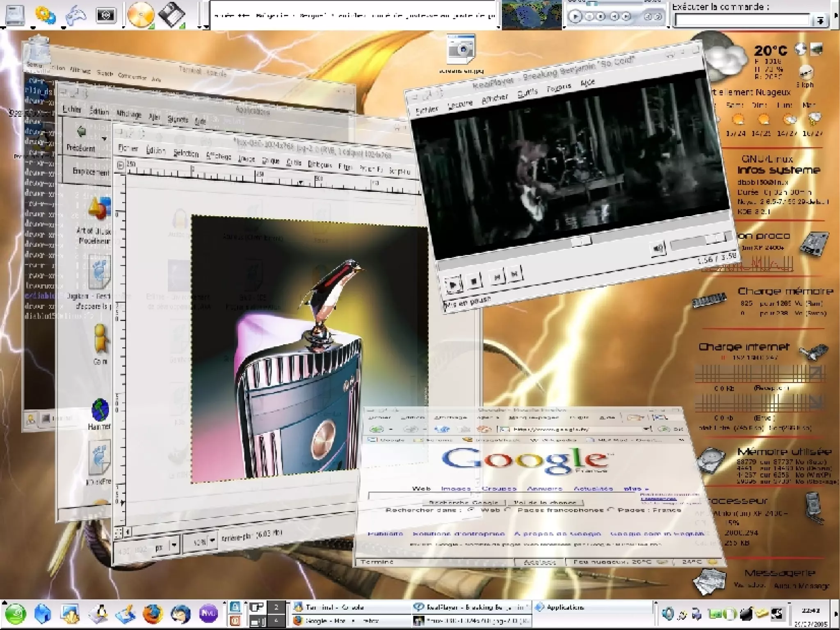This screenshot has width=840, height=630.
Task: Click the RealPlayer play button
Action: (x=453, y=284)
